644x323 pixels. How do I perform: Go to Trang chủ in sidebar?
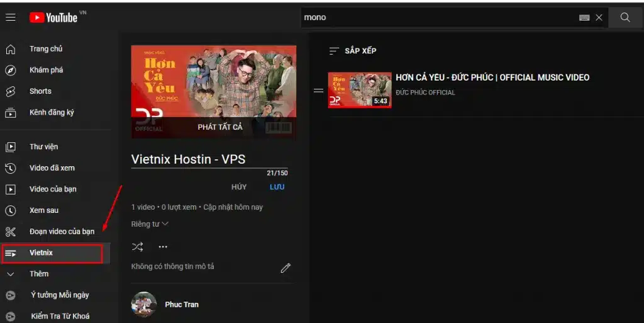(45, 49)
